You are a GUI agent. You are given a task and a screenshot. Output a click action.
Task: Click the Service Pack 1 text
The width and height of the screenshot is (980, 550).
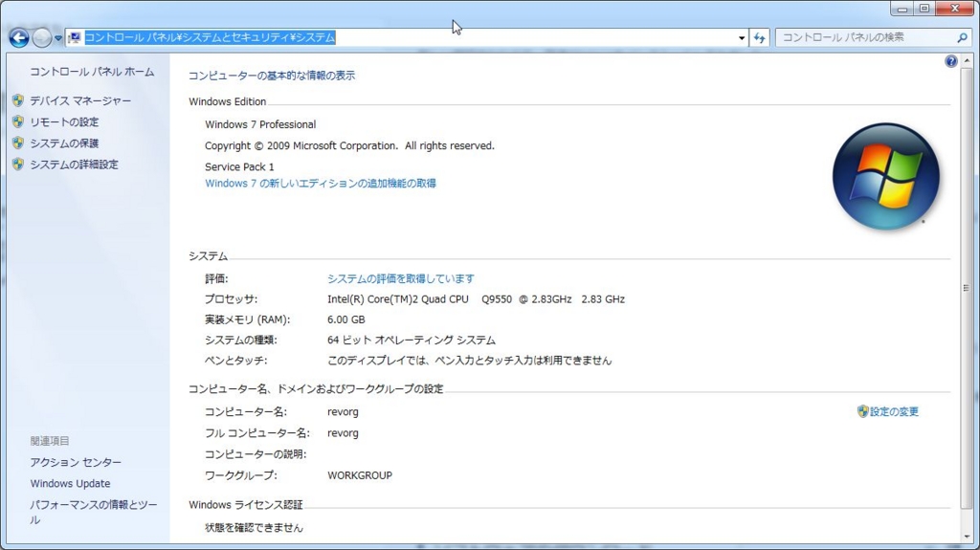click(x=239, y=166)
